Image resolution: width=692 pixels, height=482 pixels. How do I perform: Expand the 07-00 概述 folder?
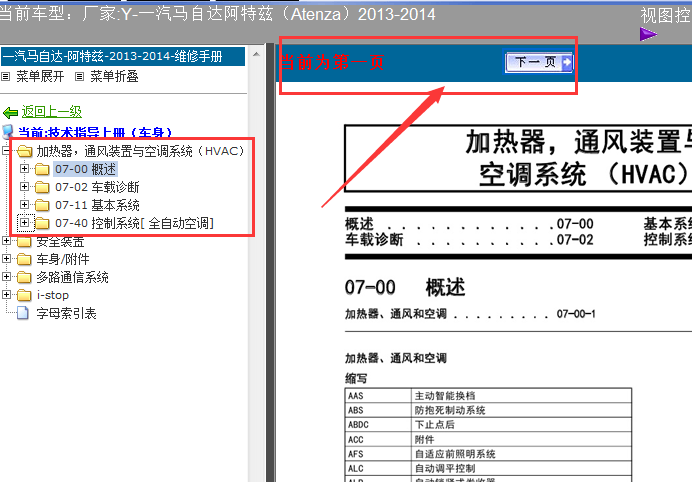coord(25,169)
